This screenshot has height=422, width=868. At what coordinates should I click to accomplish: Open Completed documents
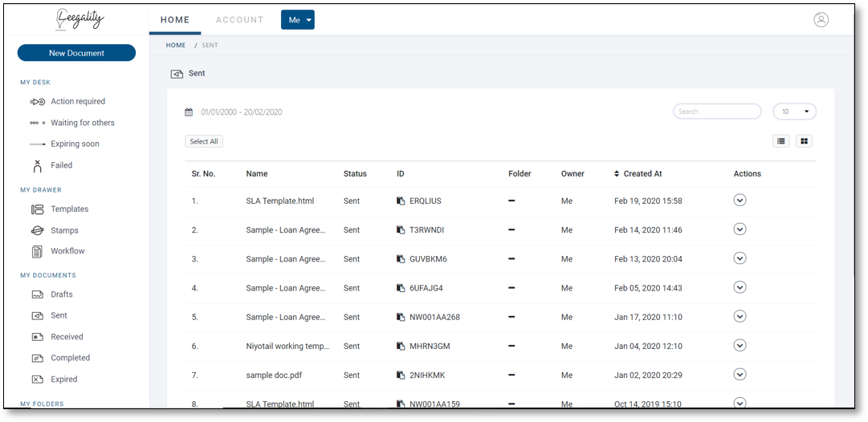pos(71,358)
